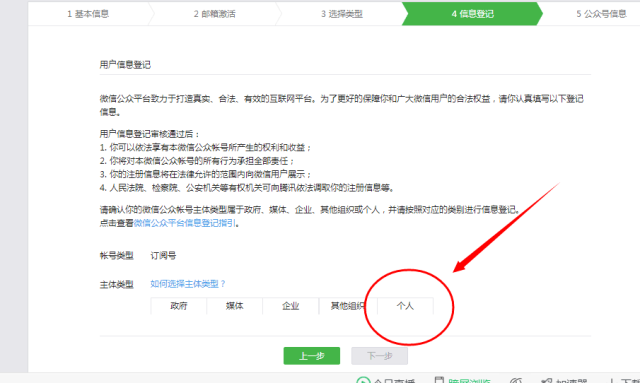The height and width of the screenshot is (383, 640).
Task: Choose 政府 as the subject type
Action: [179, 306]
